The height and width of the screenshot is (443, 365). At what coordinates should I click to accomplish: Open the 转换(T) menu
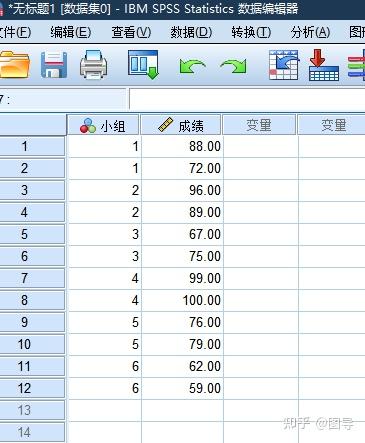pyautogui.click(x=251, y=32)
